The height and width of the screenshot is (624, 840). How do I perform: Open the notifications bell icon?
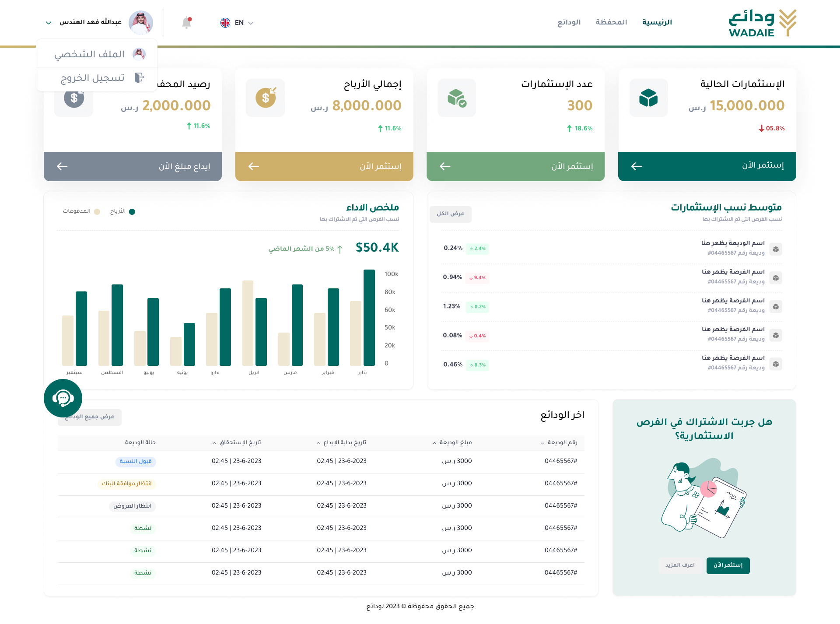[x=187, y=23]
